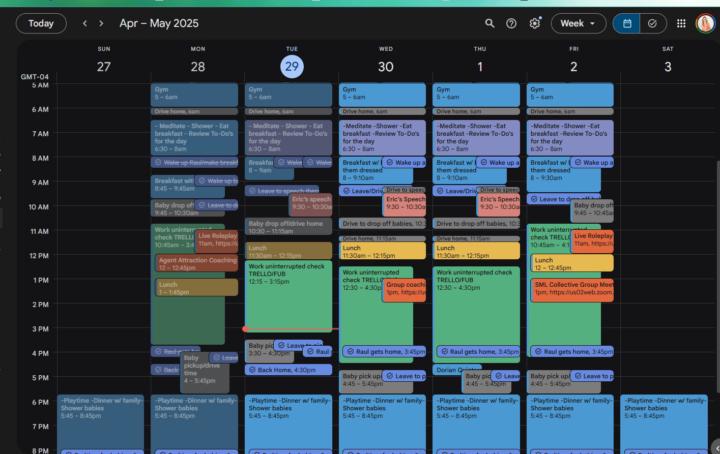Image resolution: width=720 pixels, height=454 pixels.
Task: Open Thursday's Drive to drop off babies event
Action: tap(476, 223)
